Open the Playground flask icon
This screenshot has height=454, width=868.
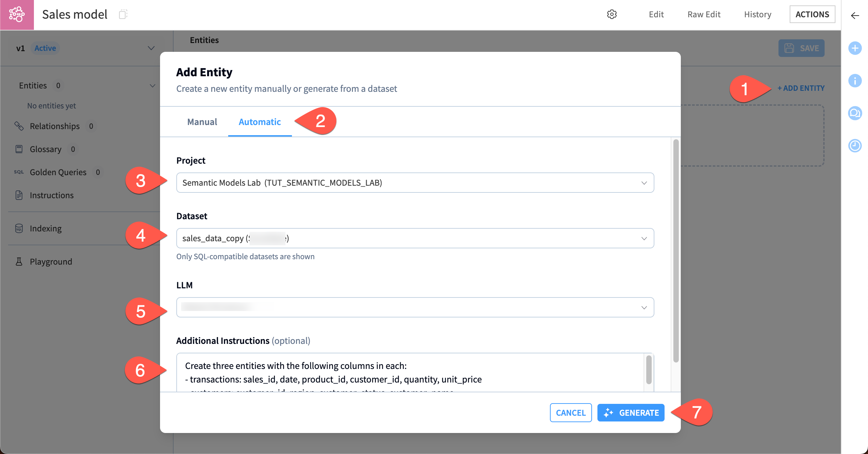(x=19, y=261)
